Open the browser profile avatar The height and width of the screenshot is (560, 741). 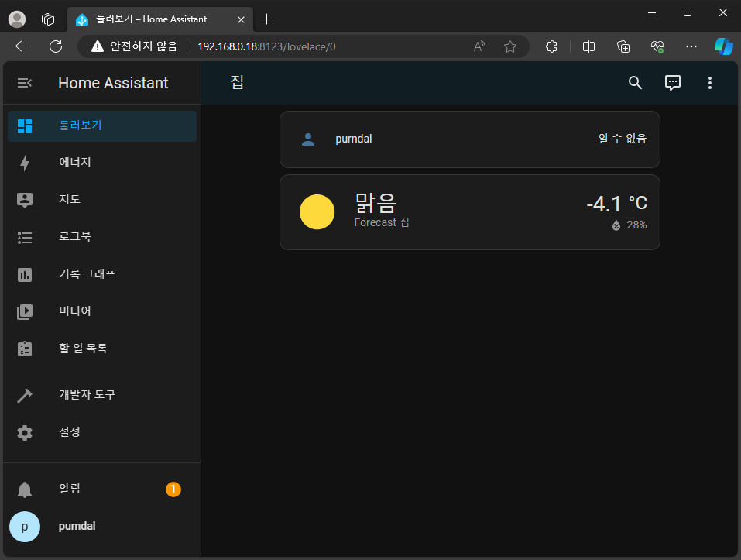click(x=17, y=19)
